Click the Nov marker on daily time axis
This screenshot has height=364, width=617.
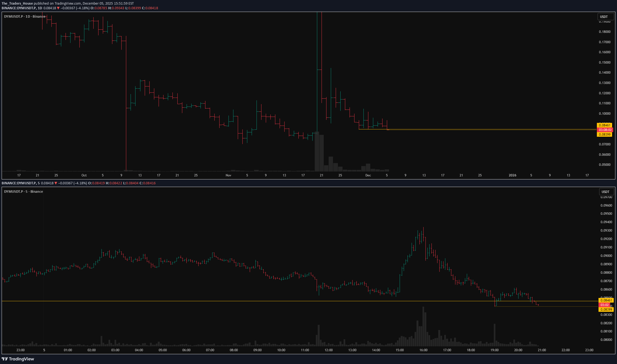click(x=228, y=175)
